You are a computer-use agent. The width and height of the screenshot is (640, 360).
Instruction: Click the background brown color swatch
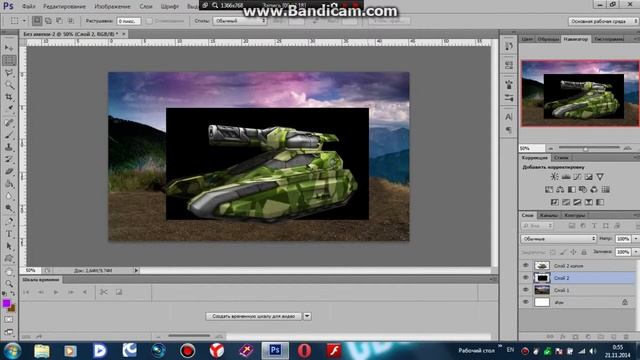click(x=12, y=308)
